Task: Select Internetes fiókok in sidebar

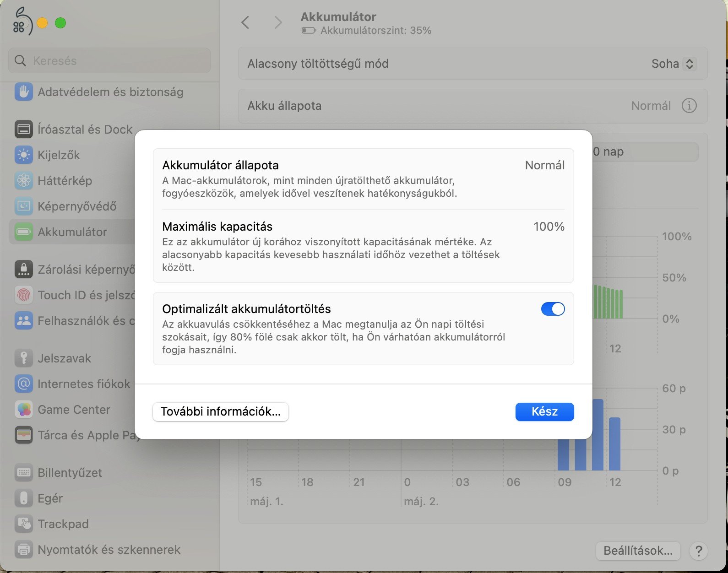Action: pyautogui.click(x=84, y=384)
